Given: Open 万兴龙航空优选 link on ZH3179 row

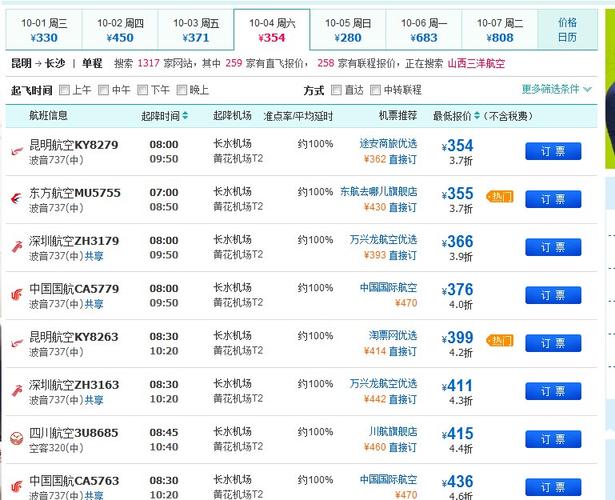Looking at the screenshot, I should [x=384, y=239].
